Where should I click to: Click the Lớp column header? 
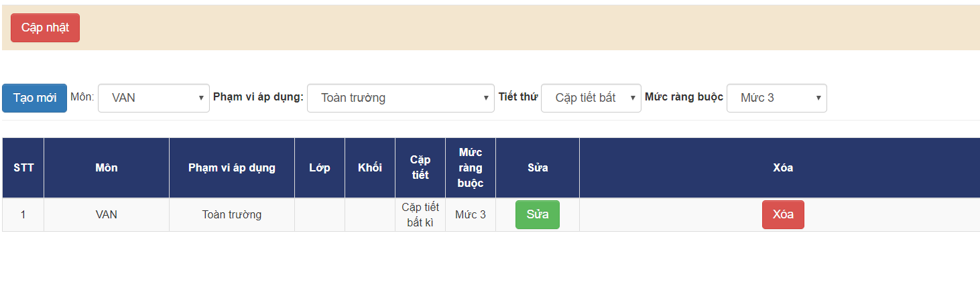(320, 167)
